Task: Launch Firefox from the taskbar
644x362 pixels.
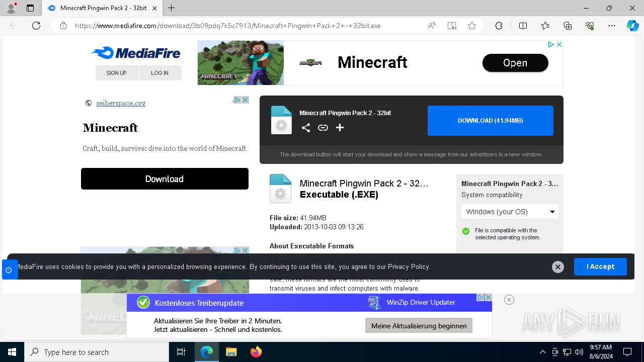Action: coord(256,352)
